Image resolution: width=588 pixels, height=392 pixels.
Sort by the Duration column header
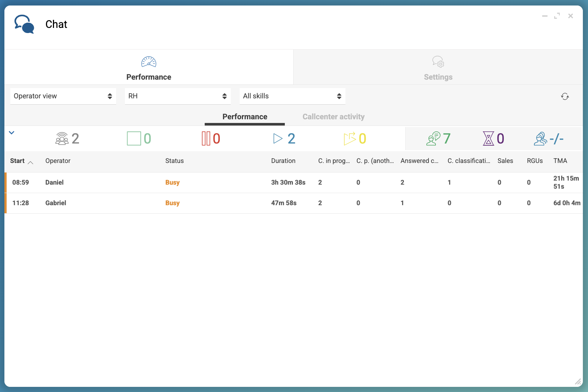point(283,161)
